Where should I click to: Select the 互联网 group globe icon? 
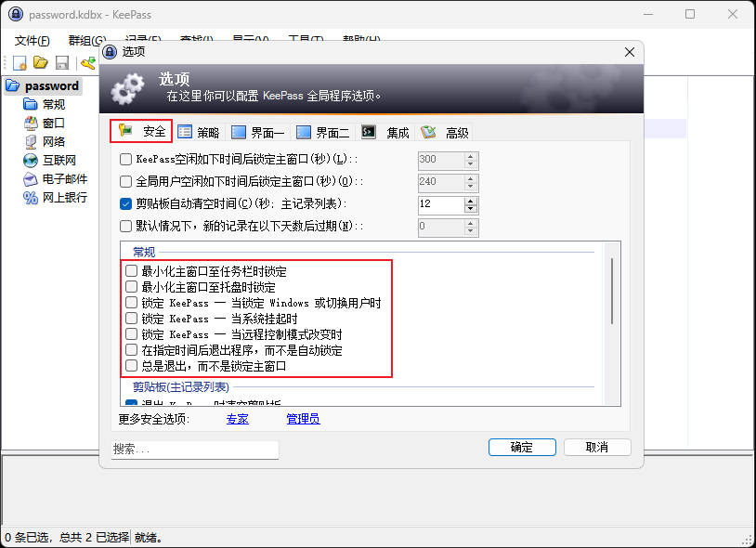[31, 161]
